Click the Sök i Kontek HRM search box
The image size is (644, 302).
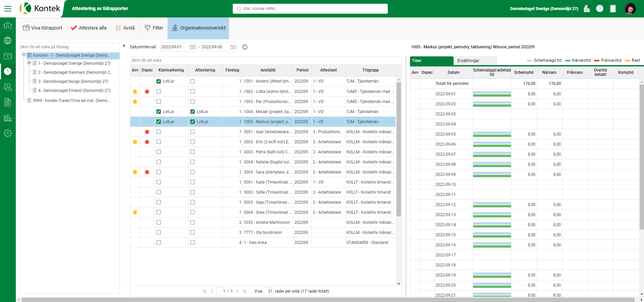[310, 9]
